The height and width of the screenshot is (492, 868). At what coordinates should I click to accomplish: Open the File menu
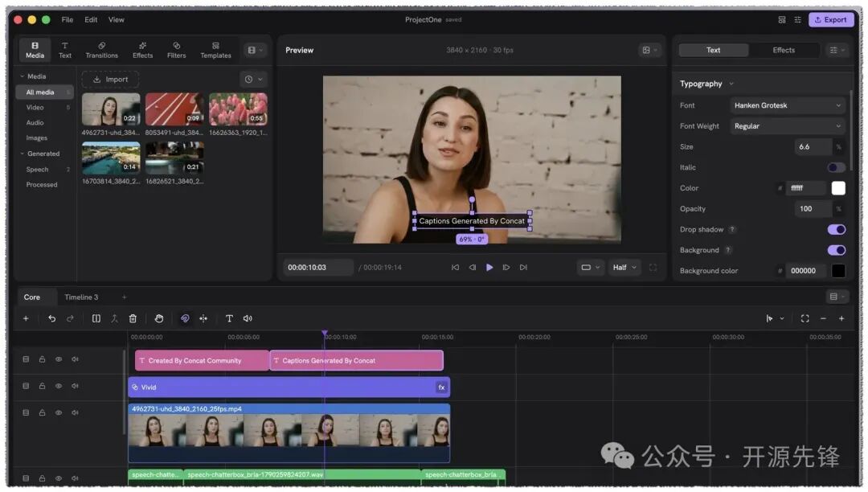67,20
